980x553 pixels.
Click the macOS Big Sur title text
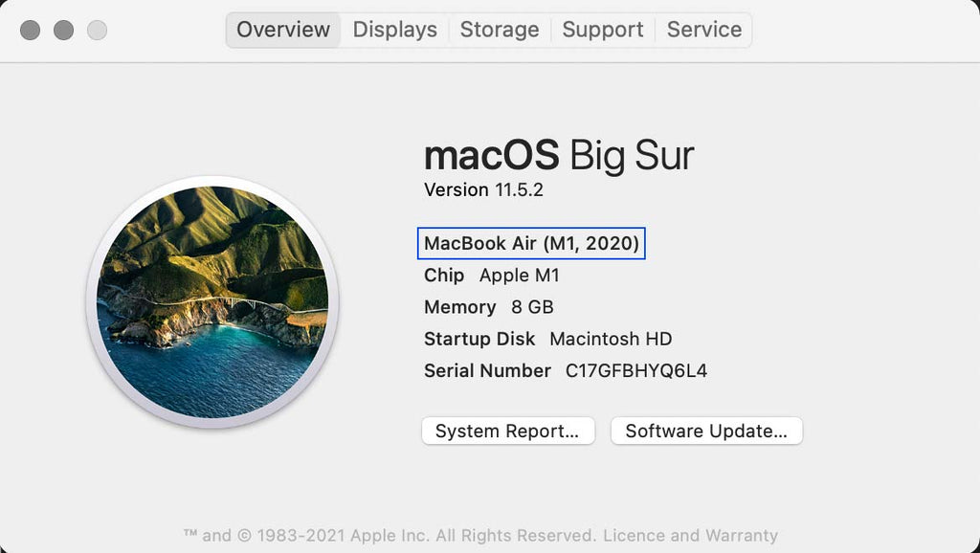point(559,155)
